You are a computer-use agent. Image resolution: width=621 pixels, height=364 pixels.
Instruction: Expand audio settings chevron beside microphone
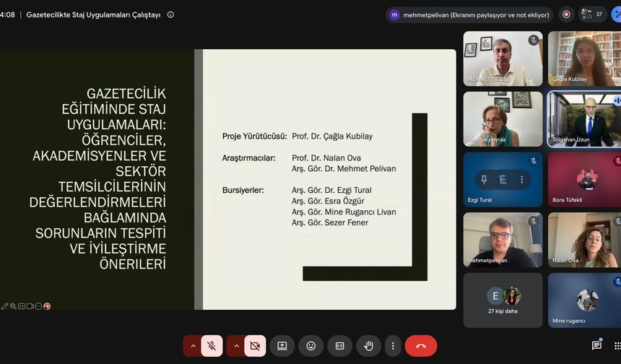click(193, 346)
